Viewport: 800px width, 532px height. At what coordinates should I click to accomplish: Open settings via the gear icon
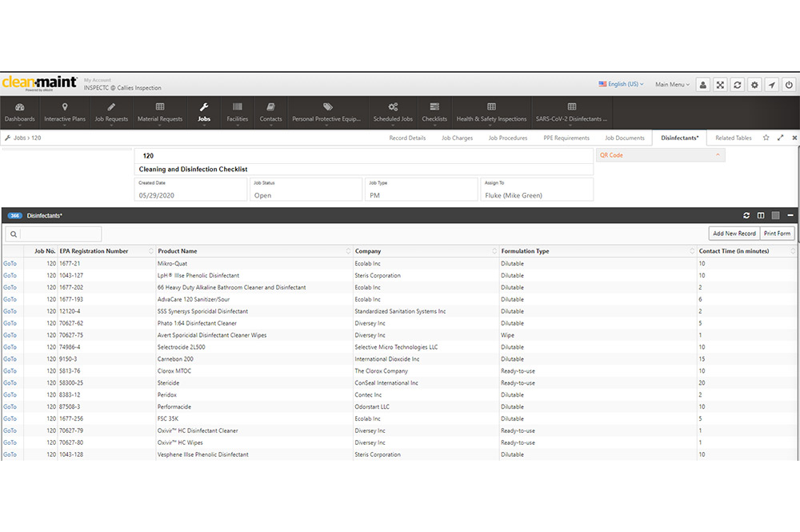pyautogui.click(x=754, y=85)
